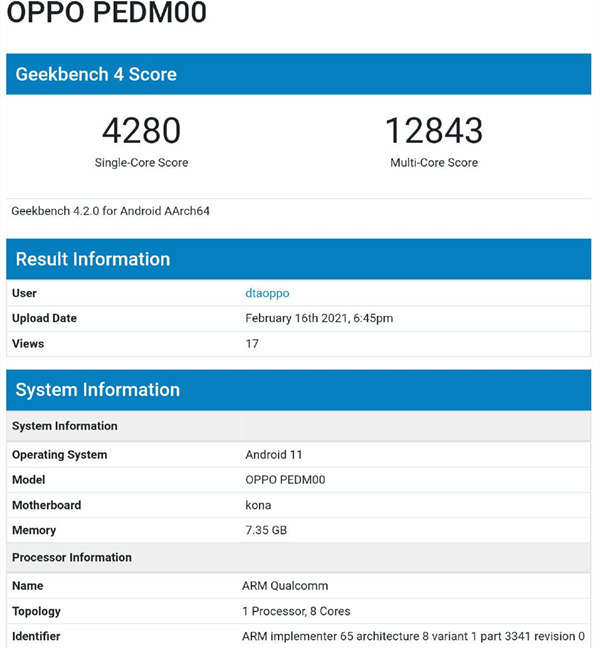Click the Topology row label

click(x=36, y=612)
